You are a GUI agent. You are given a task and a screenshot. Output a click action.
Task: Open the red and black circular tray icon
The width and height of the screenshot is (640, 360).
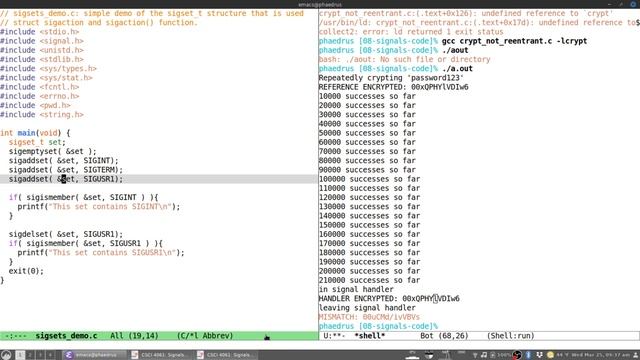pyautogui.click(x=517, y=355)
